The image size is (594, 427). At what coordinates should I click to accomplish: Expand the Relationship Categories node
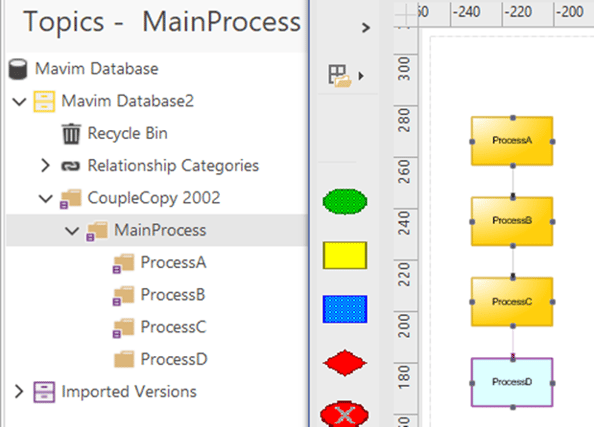pos(45,166)
